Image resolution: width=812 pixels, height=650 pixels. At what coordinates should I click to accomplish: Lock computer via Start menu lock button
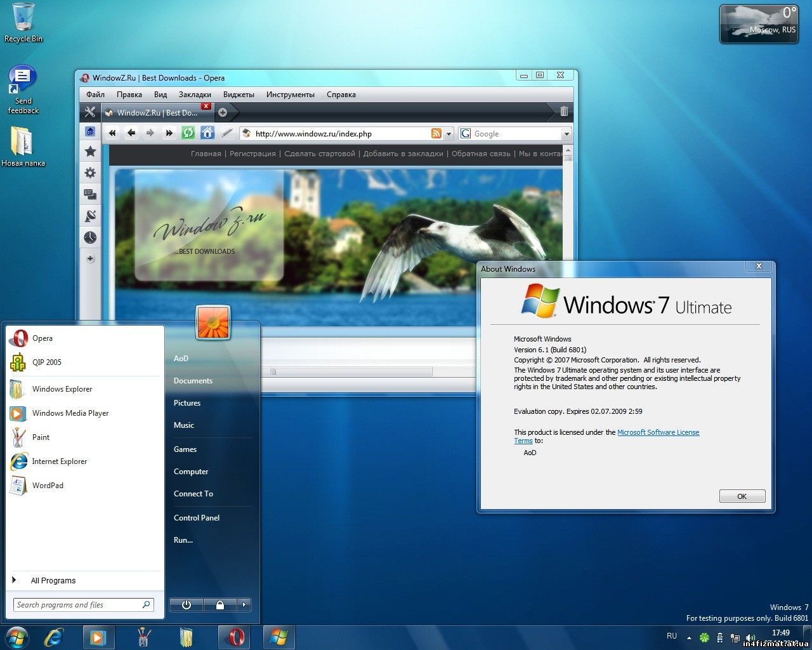pyautogui.click(x=220, y=605)
